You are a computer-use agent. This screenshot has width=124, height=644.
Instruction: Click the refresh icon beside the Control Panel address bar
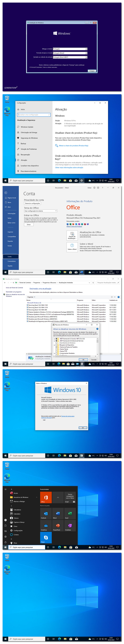(93, 282)
